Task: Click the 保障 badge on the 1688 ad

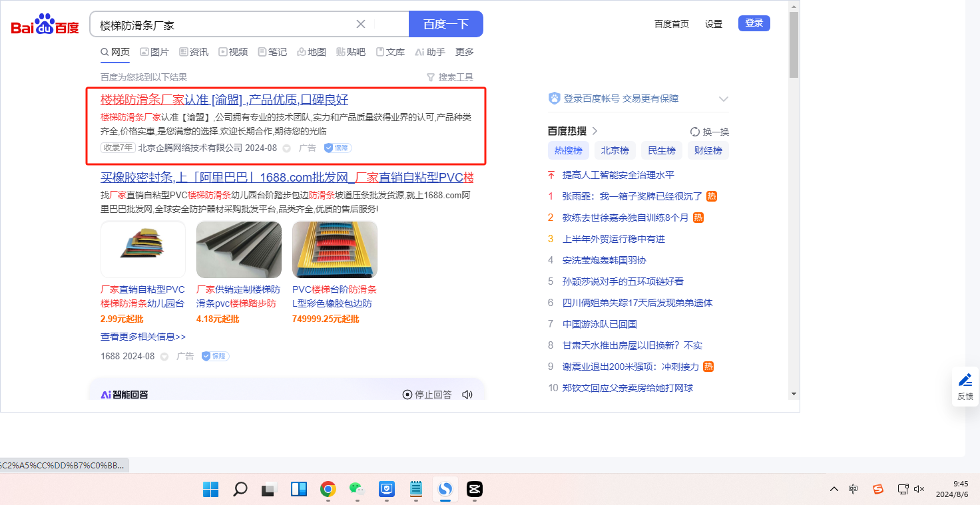Action: pos(216,357)
